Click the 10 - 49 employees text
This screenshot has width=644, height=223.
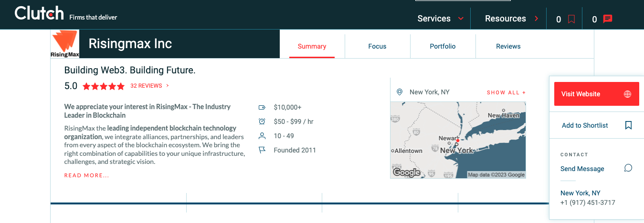tap(284, 136)
